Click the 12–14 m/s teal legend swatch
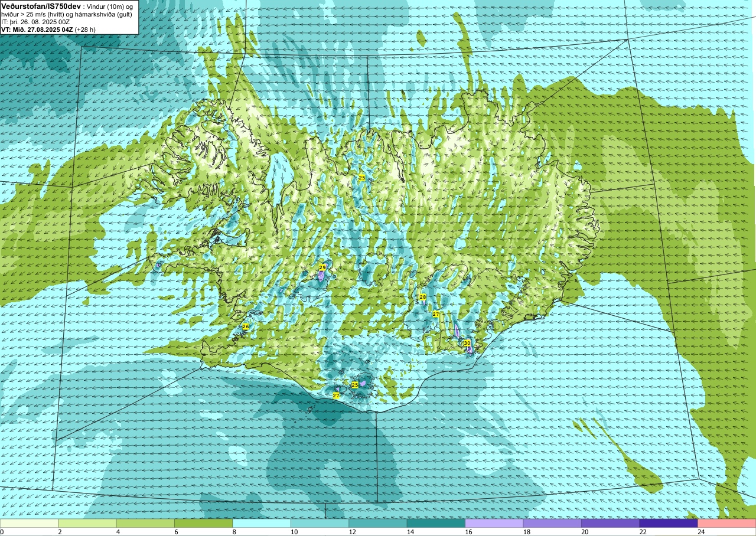The image size is (756, 536). coord(378,523)
